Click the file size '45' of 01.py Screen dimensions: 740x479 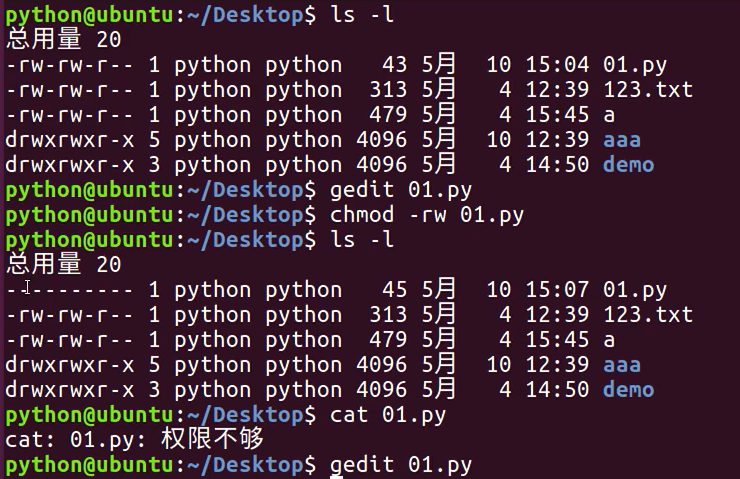tap(395, 290)
